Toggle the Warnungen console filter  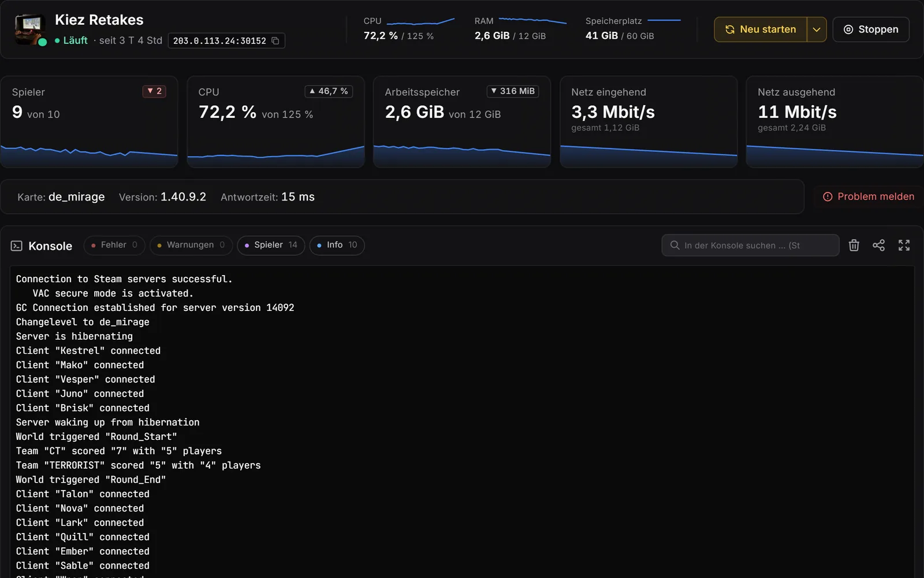coord(191,245)
